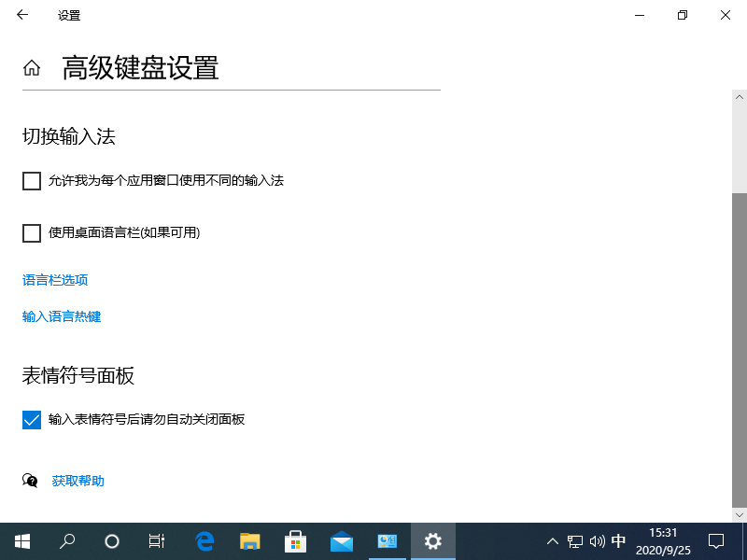Click the scrollbar down arrow
The height and width of the screenshot is (560, 747).
coord(739,513)
